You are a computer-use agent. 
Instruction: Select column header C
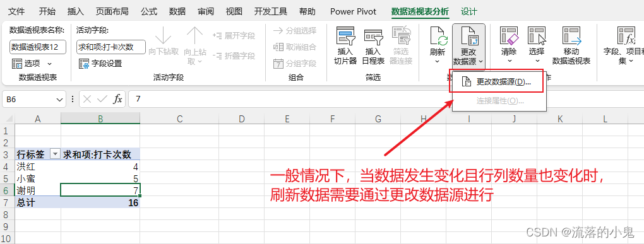coord(179,119)
